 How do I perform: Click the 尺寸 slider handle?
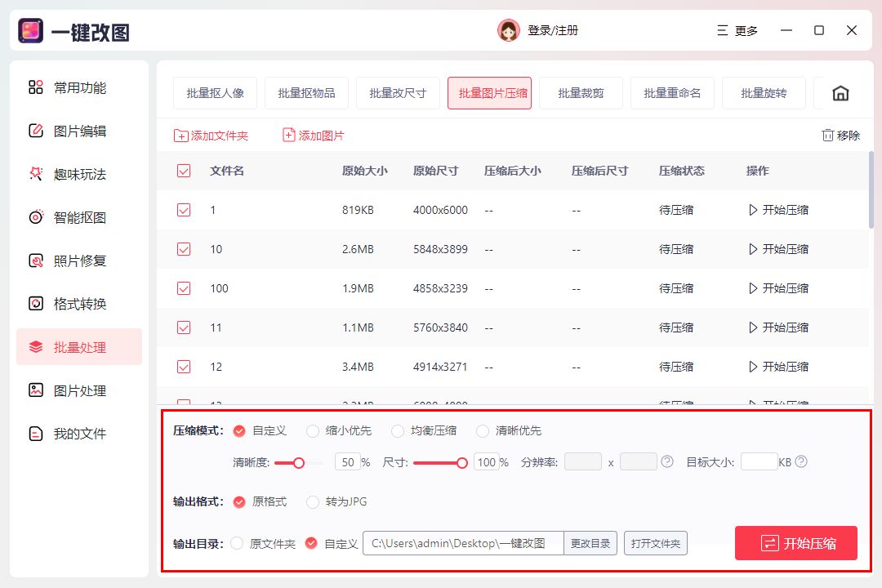click(461, 463)
